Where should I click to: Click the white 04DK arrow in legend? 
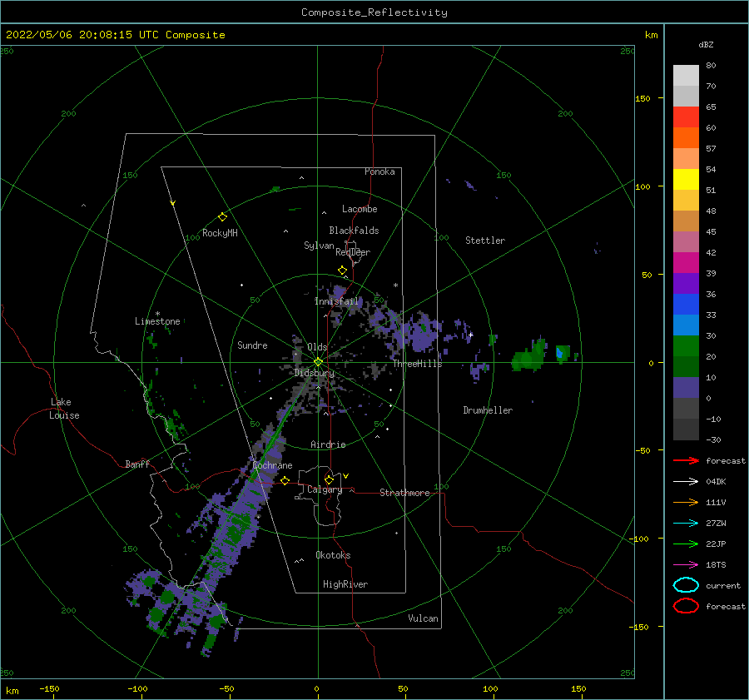tap(686, 481)
